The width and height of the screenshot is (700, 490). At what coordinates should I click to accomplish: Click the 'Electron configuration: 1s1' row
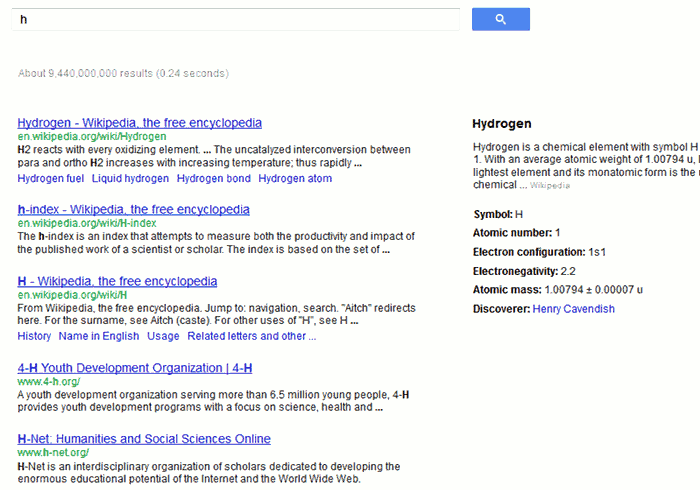tap(539, 252)
